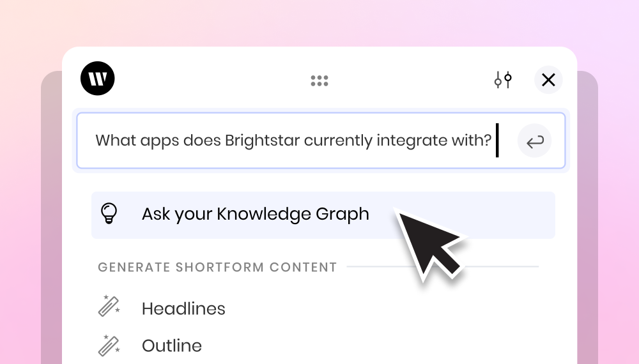Grab the six-dot drag handle

click(319, 80)
